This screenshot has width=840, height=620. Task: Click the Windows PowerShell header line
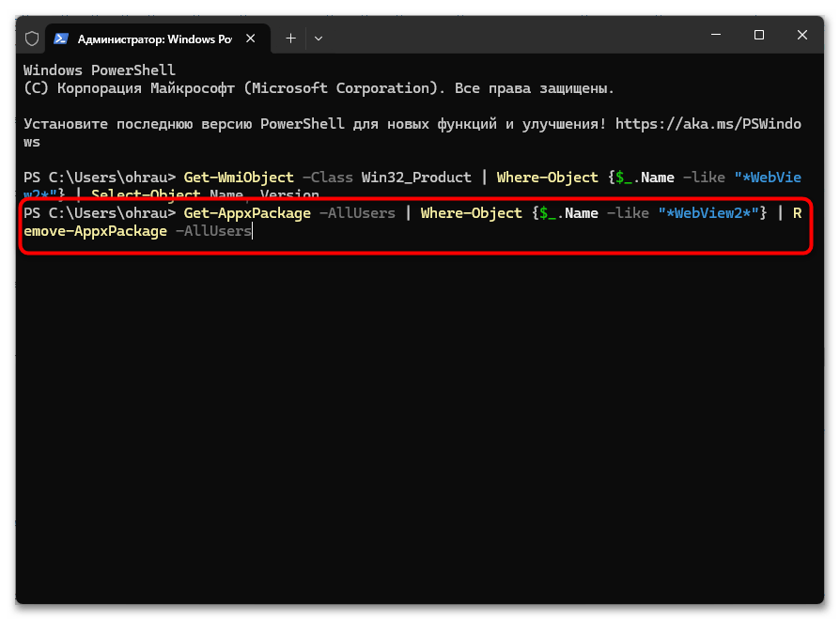pyautogui.click(x=100, y=70)
